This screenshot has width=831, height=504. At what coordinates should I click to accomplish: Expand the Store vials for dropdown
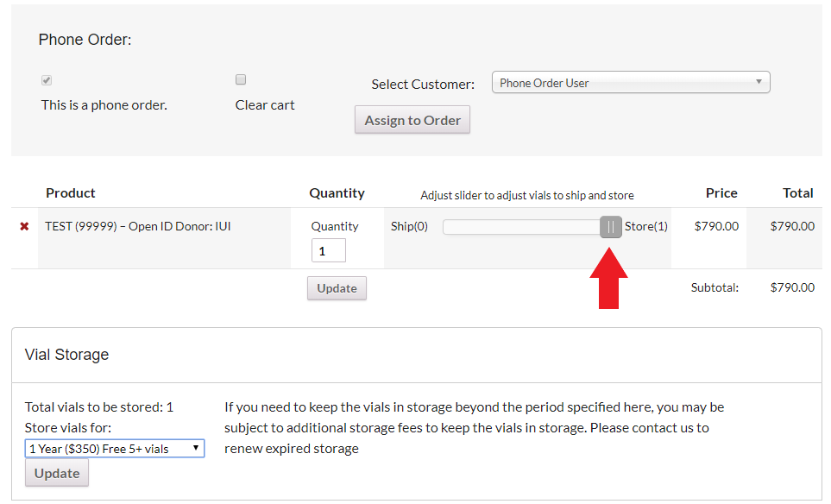pos(114,449)
